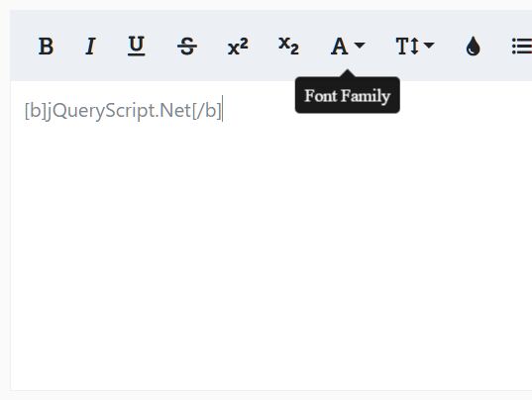Click the opening [b] tag in the text
The height and width of the screenshot is (400, 532).
(35, 111)
